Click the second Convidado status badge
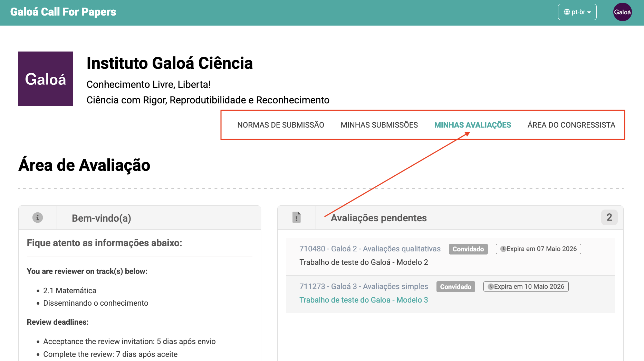The image size is (644, 361). coord(456,287)
